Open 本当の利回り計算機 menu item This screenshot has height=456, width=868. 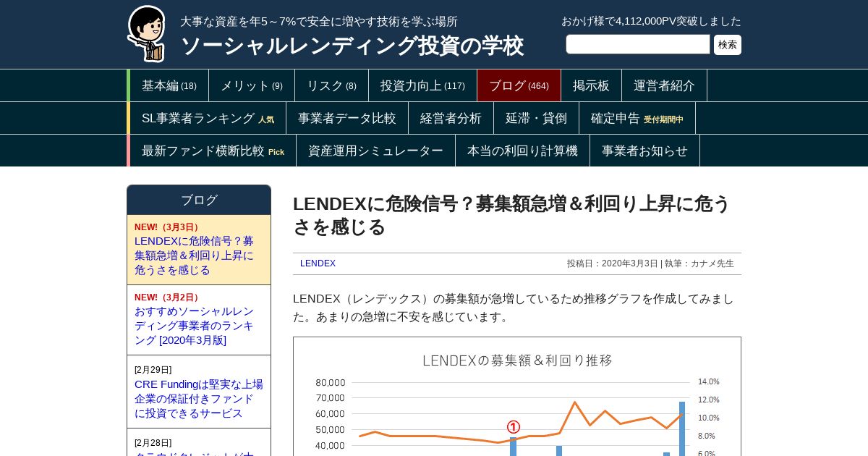pyautogui.click(x=523, y=151)
